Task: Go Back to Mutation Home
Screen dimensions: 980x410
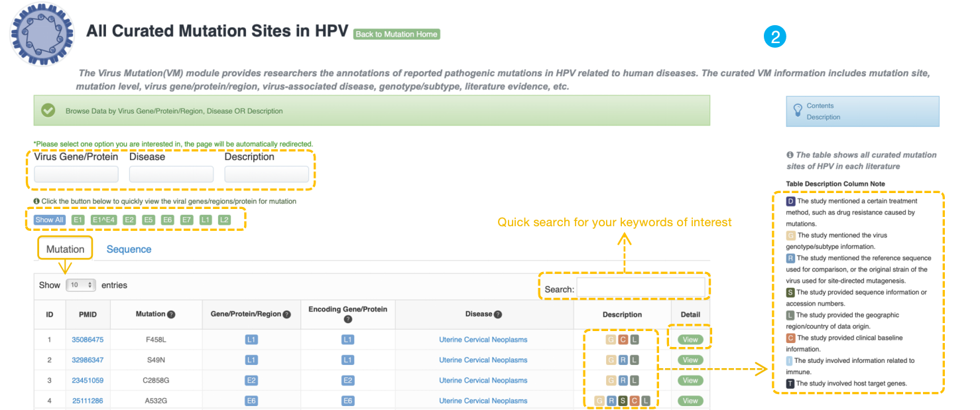Action: tap(397, 34)
